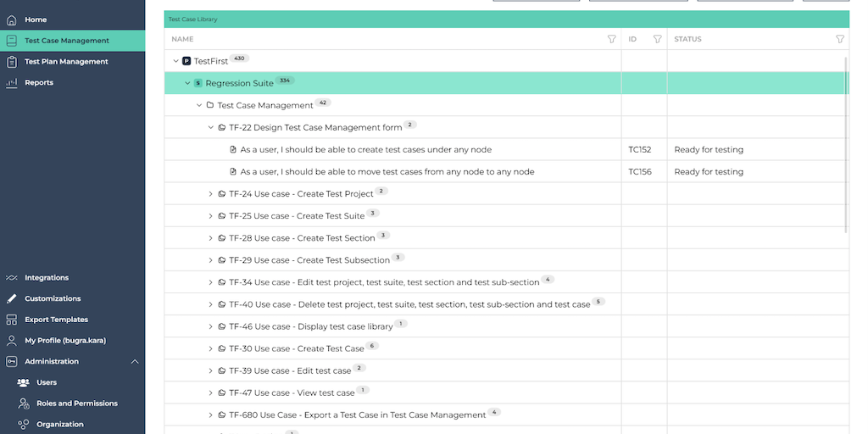This screenshot has height=434, width=868.
Task: Click the Users group icon
Action: [23, 383]
